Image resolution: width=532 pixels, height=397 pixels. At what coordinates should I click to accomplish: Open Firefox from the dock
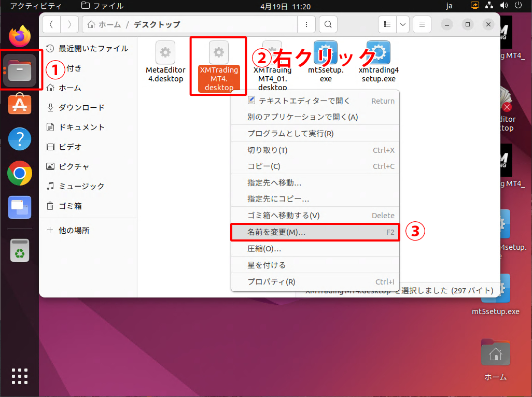[x=20, y=36]
